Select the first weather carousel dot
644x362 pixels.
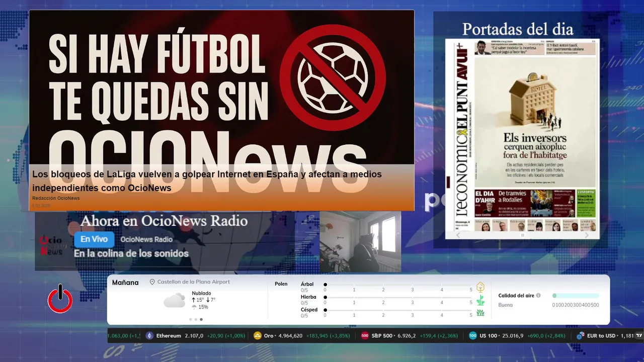[190, 319]
